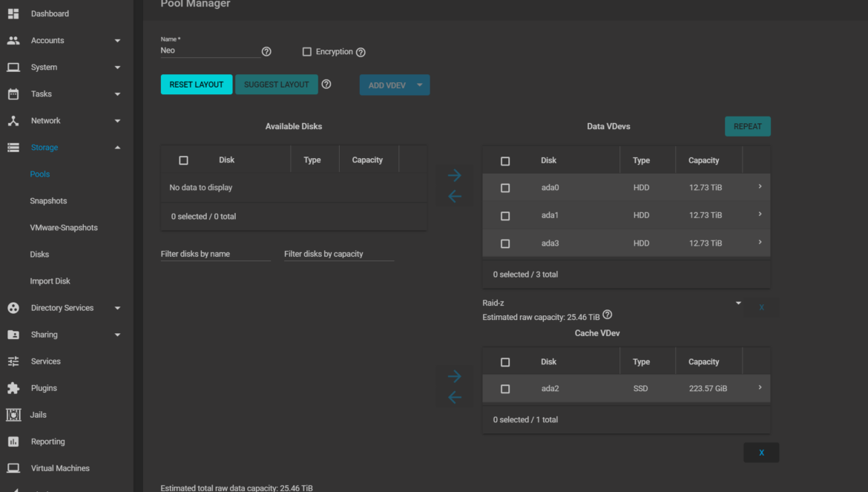Open the Snapshots page
868x492 pixels.
pyautogui.click(x=48, y=201)
